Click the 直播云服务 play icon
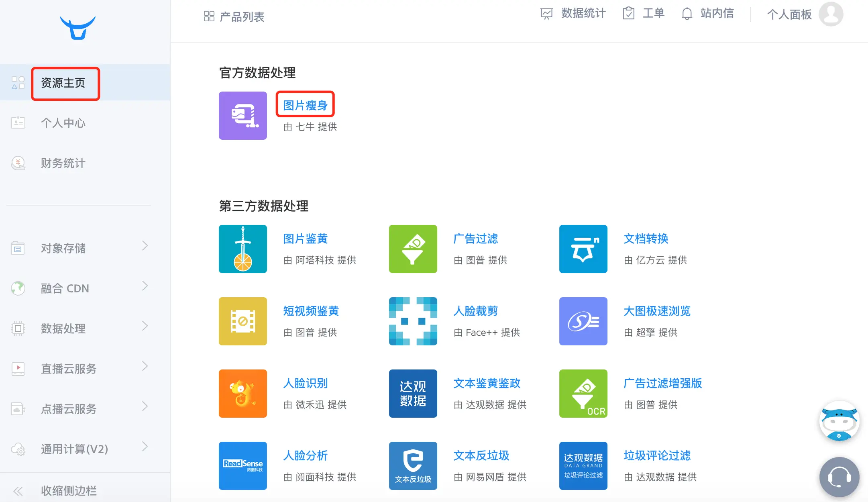This screenshot has height=502, width=868. tap(18, 369)
